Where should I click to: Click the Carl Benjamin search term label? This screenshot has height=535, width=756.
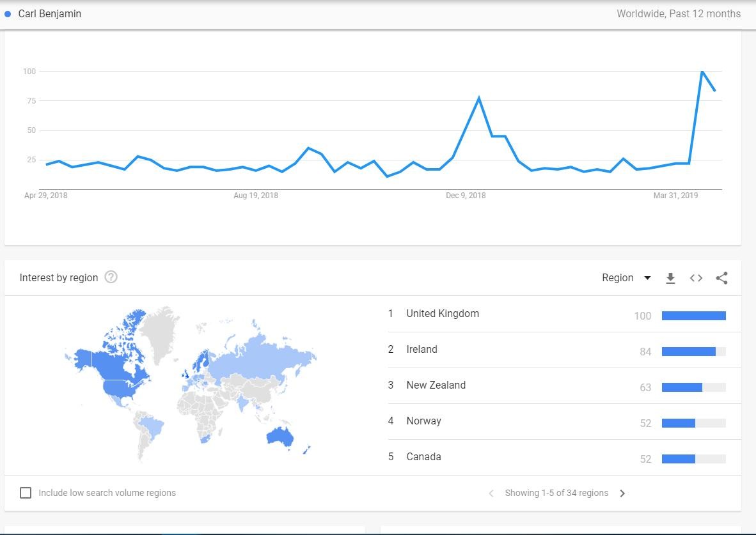point(50,14)
